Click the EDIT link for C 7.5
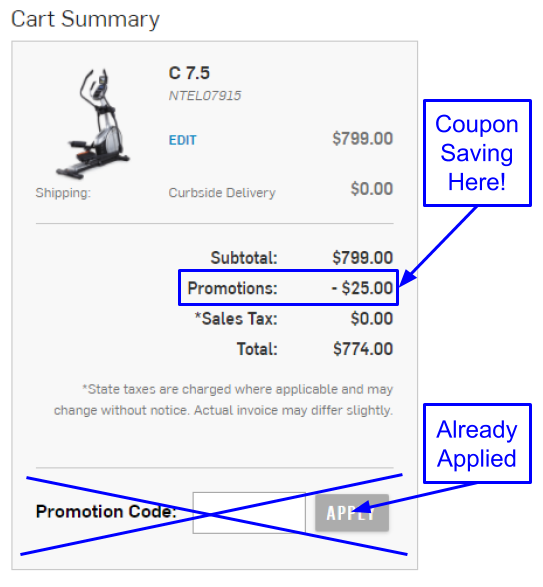This screenshot has width=543, height=587. (x=182, y=140)
